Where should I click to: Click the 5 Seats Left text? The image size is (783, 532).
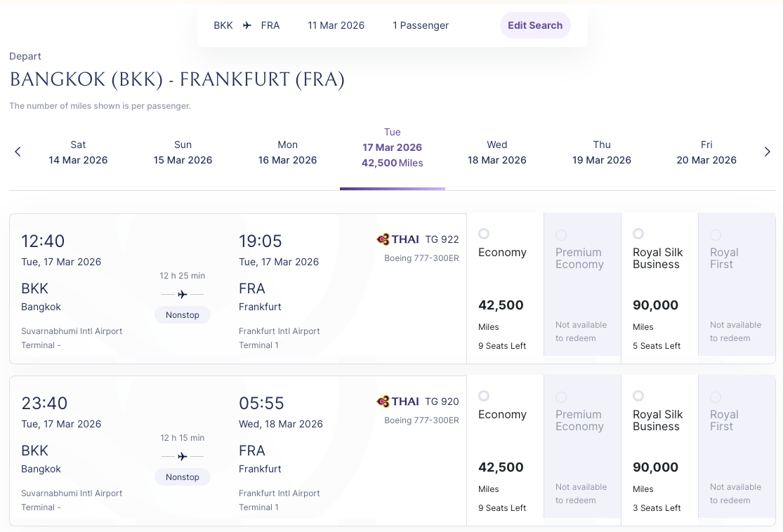tap(657, 346)
